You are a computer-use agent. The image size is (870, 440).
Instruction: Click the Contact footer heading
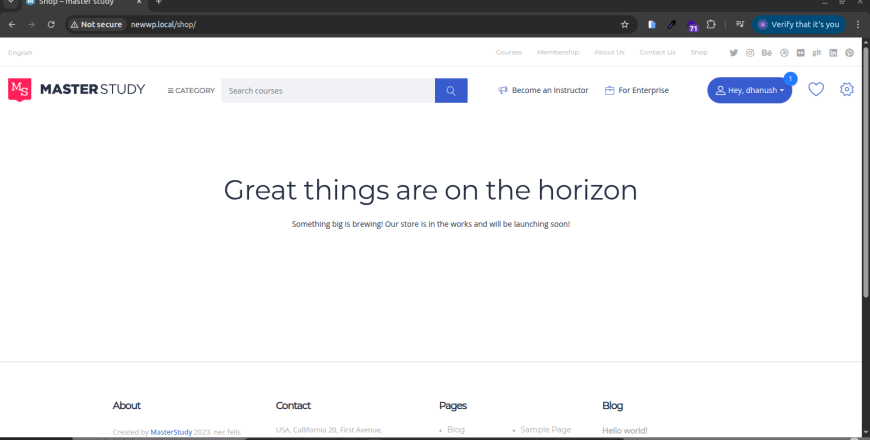293,406
